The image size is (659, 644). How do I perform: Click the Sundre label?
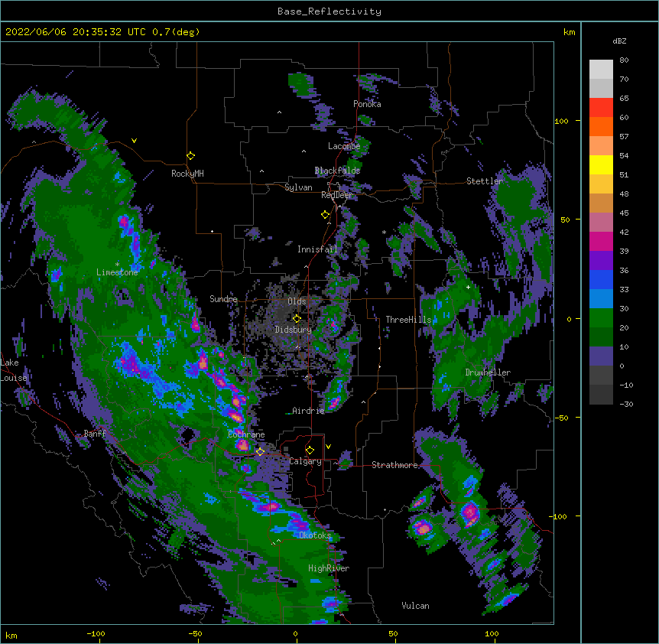[x=223, y=299]
